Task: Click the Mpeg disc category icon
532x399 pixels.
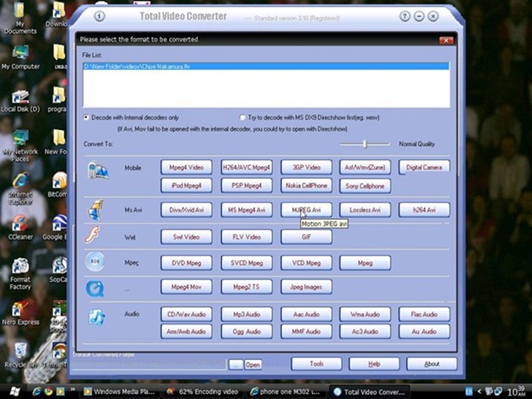Action: (95, 262)
